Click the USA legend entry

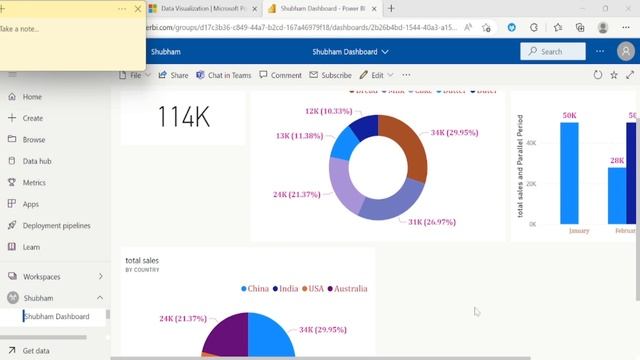313,289
